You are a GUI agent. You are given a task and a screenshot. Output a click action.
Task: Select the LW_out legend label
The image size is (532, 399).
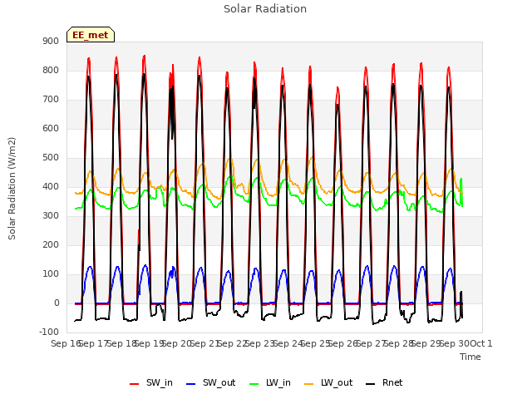tap(337, 382)
